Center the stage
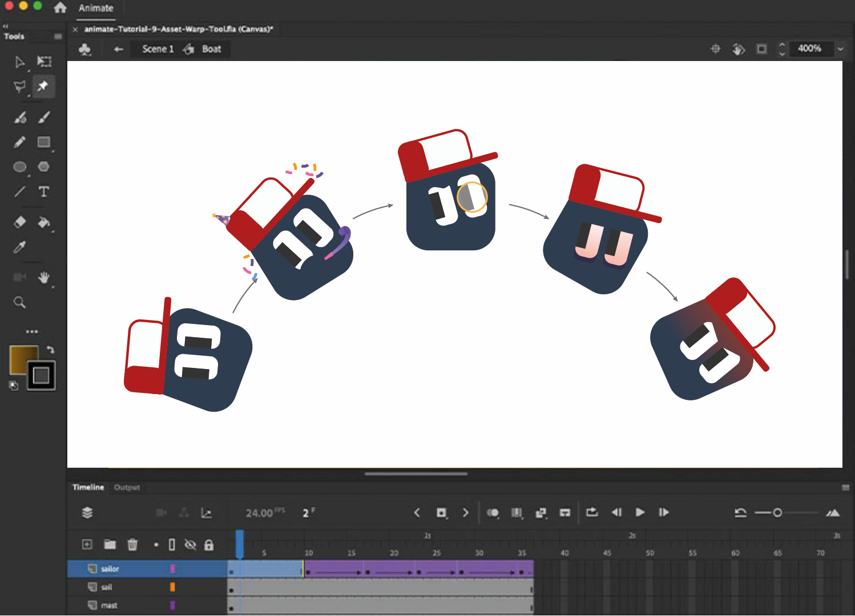Screen dimensions: 855x616 (715, 49)
